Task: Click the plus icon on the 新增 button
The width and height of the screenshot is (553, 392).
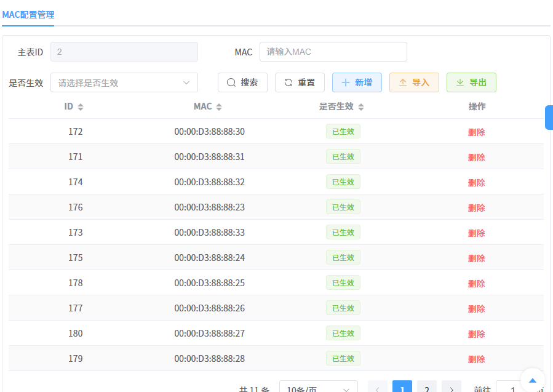Action: click(x=347, y=82)
